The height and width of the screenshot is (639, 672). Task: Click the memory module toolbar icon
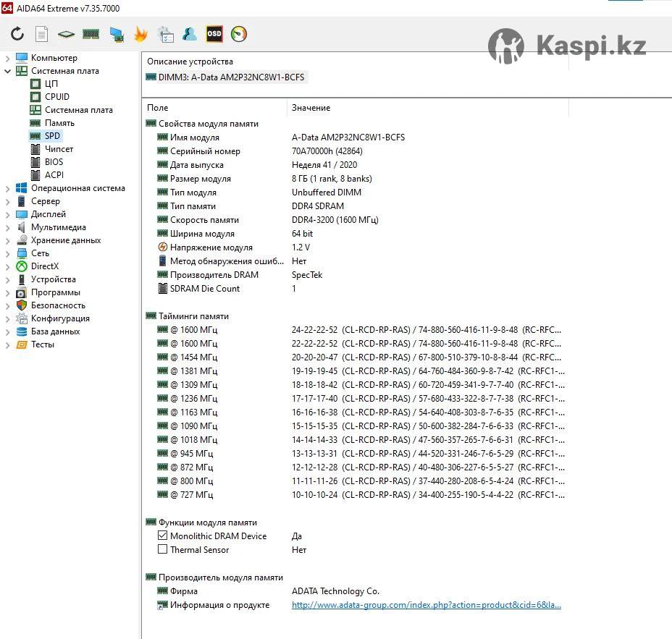point(91,34)
